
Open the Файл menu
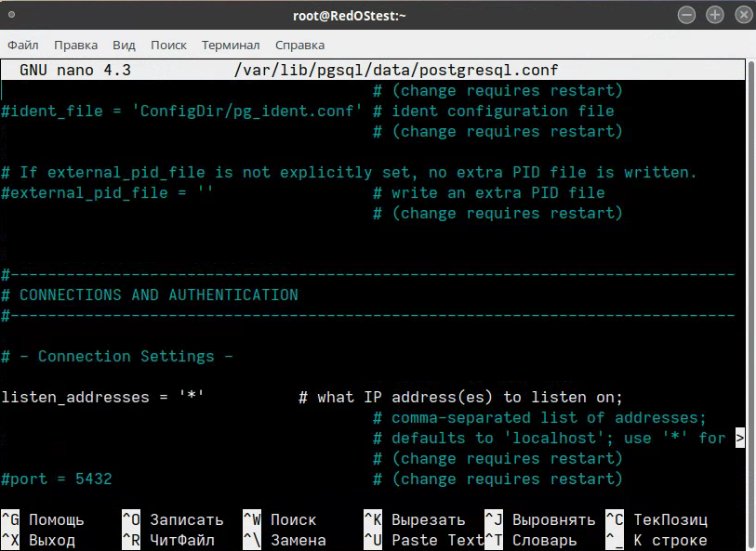click(24, 45)
